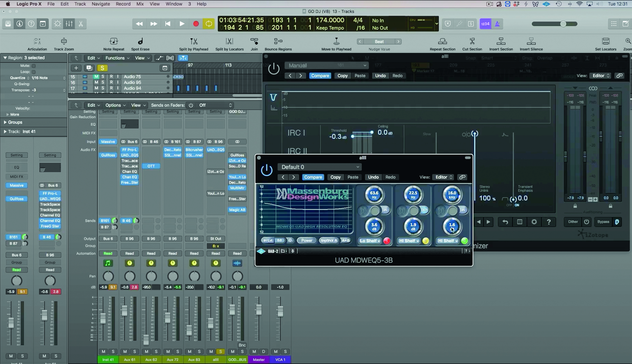Click the Repeat Section icon
The image size is (632, 364).
click(442, 41)
